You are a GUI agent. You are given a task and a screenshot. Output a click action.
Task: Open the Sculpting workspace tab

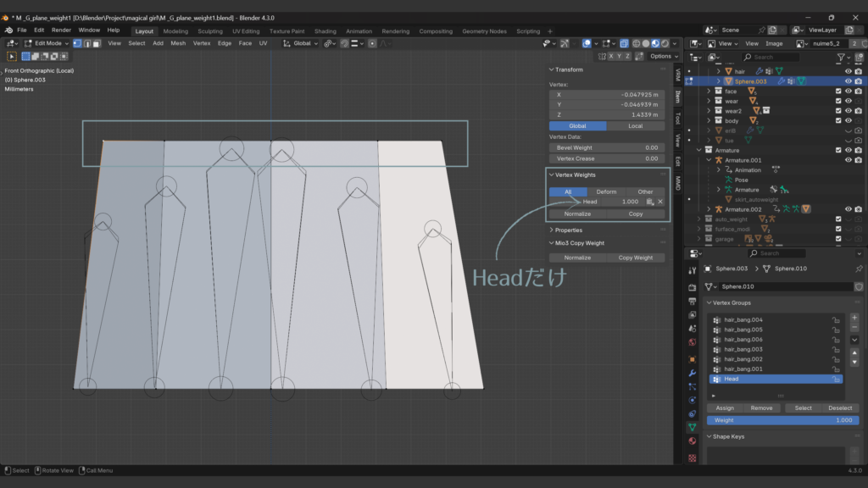[x=209, y=30]
